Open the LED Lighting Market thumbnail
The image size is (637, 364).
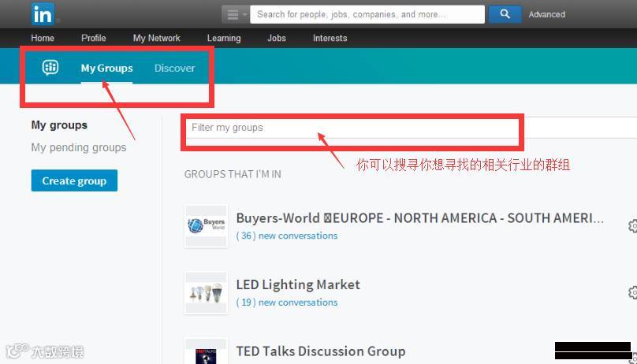pos(206,292)
